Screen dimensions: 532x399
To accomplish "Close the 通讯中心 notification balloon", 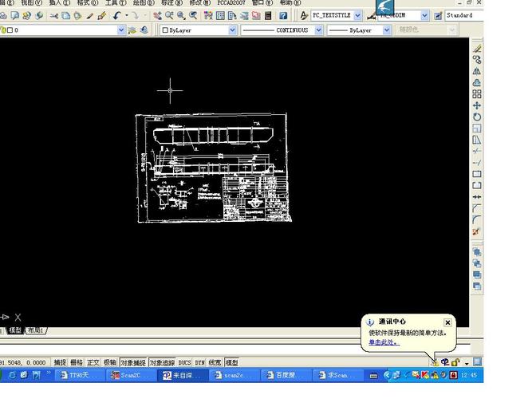I will point(447,322).
